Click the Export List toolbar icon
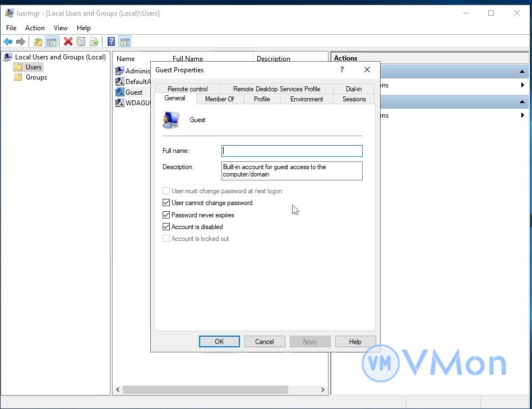Image resolution: width=532 pixels, height=409 pixels. click(x=94, y=41)
